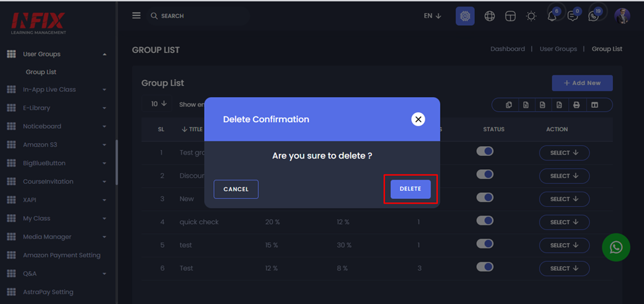Click the sun light-mode theme icon

pos(531,16)
